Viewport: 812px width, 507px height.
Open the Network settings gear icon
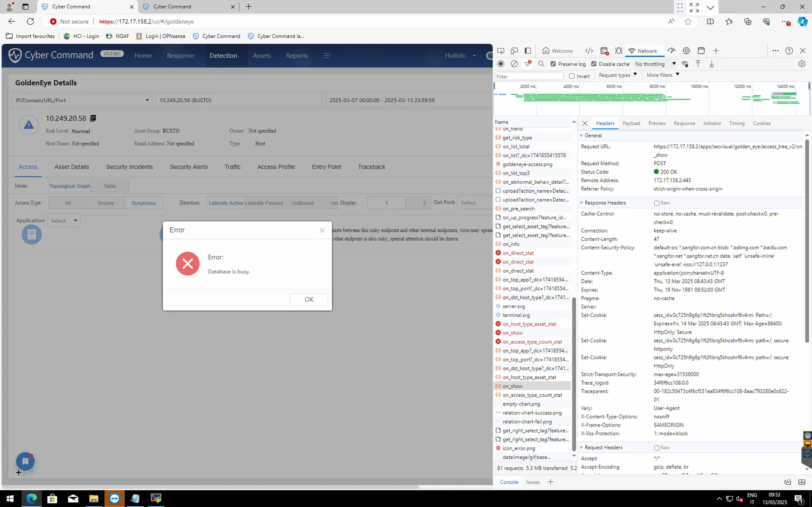802,64
